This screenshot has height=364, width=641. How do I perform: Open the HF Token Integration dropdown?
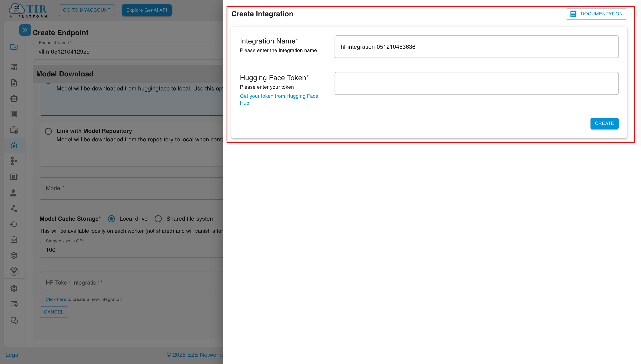(x=131, y=283)
